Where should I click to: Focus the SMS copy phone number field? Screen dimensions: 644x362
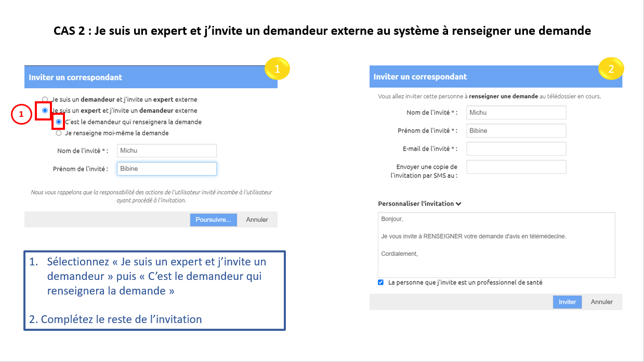pyautogui.click(x=516, y=167)
